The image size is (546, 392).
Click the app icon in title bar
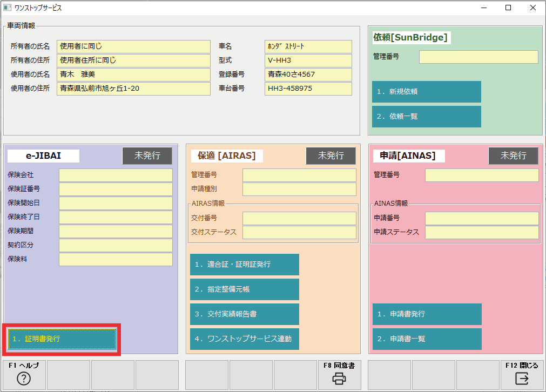point(7,8)
